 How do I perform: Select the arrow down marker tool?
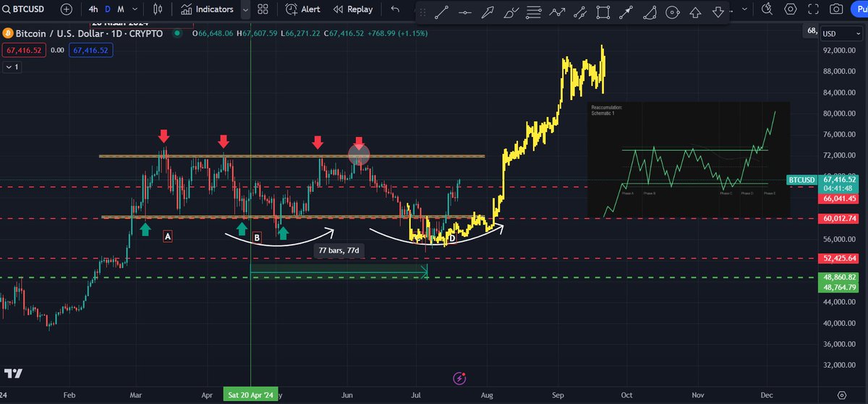click(718, 12)
